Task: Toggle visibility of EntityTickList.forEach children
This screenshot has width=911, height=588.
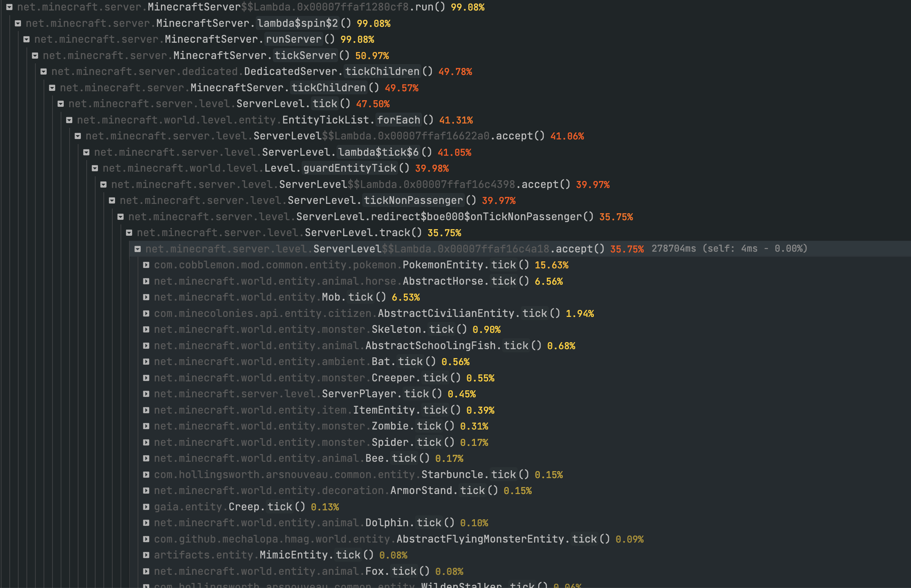Action: [70, 120]
